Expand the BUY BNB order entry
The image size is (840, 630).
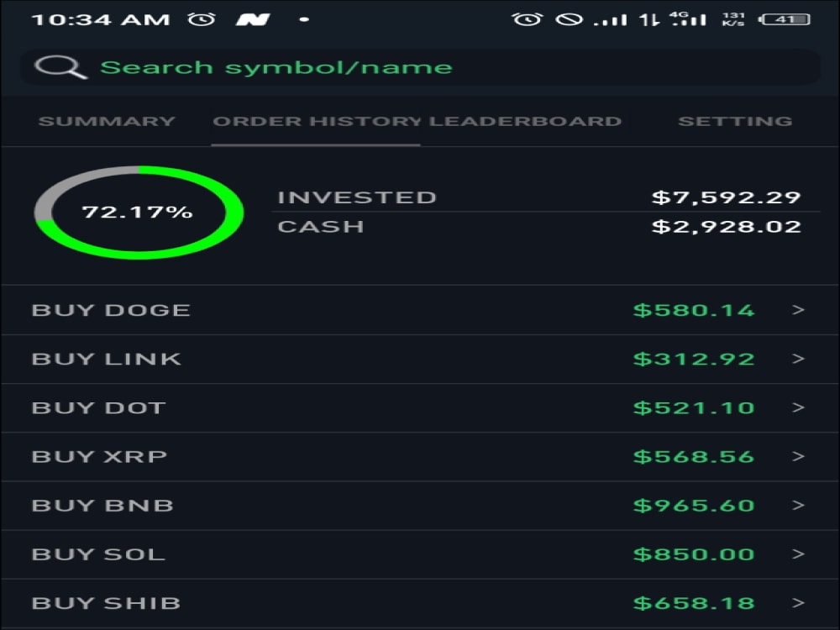[x=420, y=505]
